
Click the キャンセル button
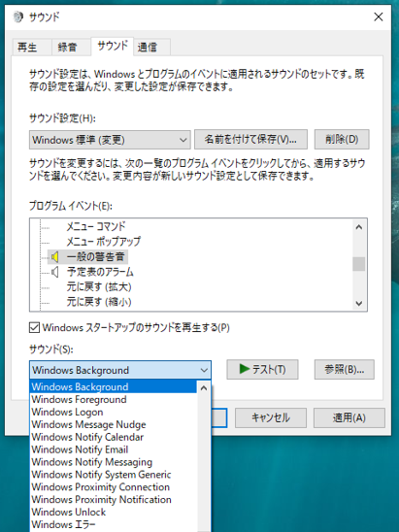tap(271, 417)
